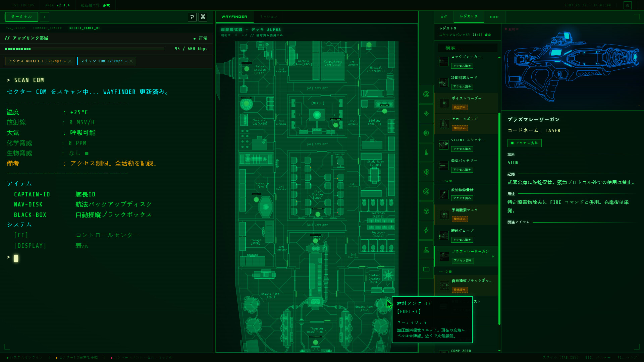This screenshot has height=362, width=644.
Task: Click the アクセス済み status badge in detail panel
Action: 524,143
